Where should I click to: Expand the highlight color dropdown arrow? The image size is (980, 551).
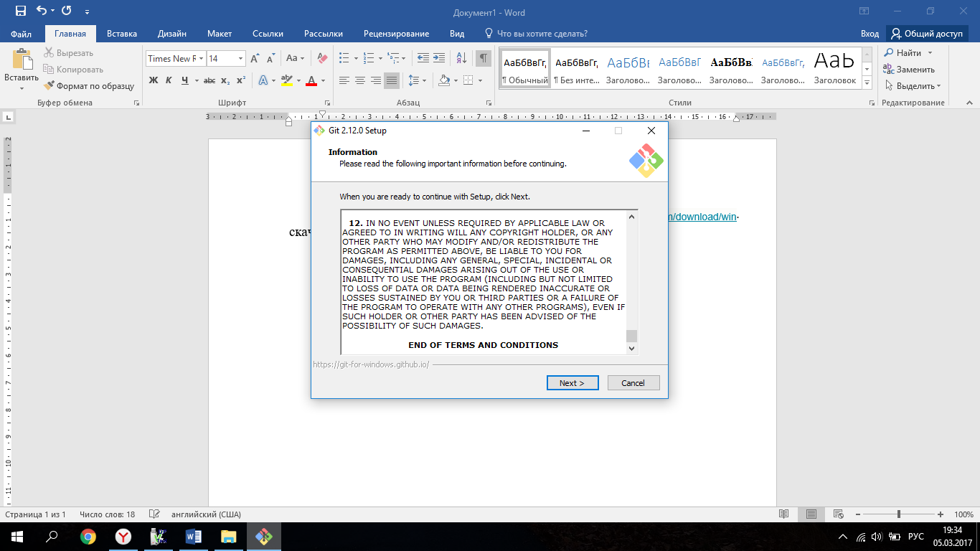click(x=298, y=80)
